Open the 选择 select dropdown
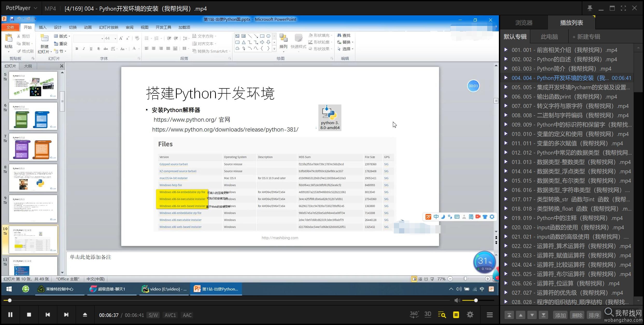The width and height of the screenshot is (644, 325). [345, 49]
